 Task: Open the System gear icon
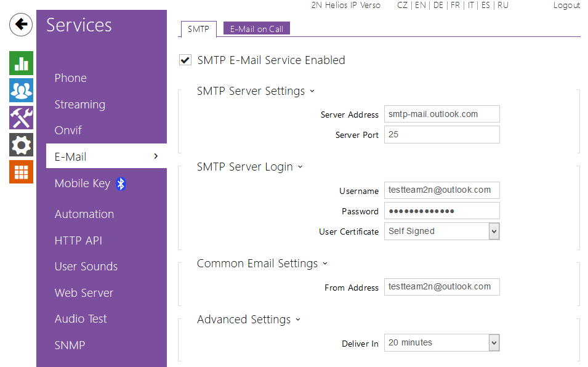21,145
